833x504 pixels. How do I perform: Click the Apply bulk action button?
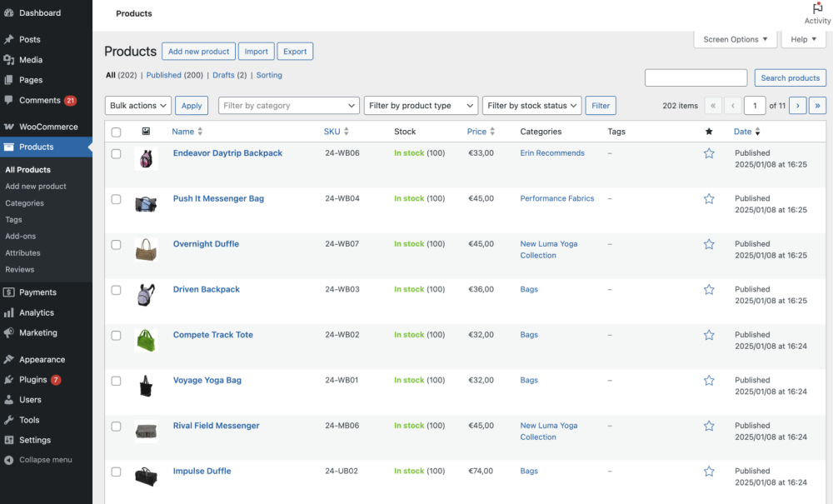pyautogui.click(x=192, y=105)
